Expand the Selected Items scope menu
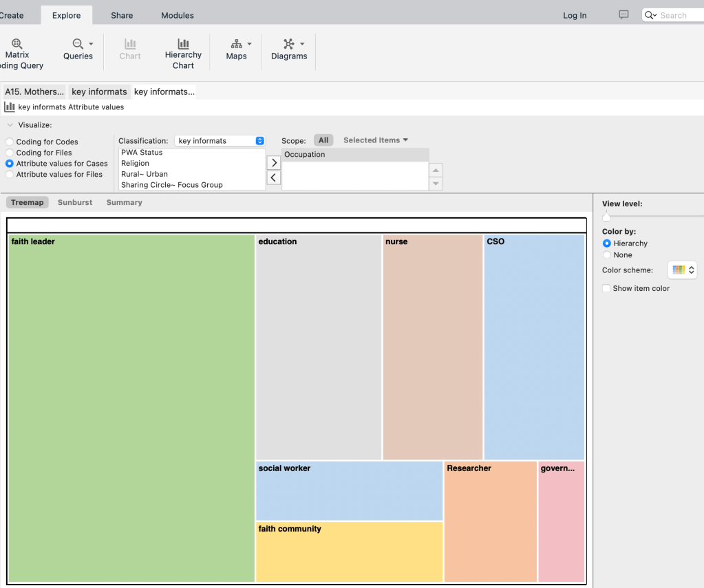 (x=376, y=140)
